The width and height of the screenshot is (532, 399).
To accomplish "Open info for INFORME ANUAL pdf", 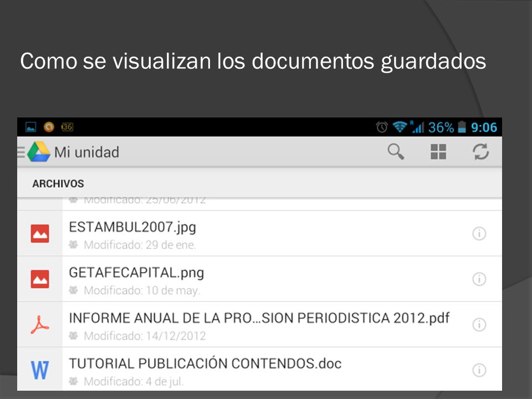I will coord(479,324).
